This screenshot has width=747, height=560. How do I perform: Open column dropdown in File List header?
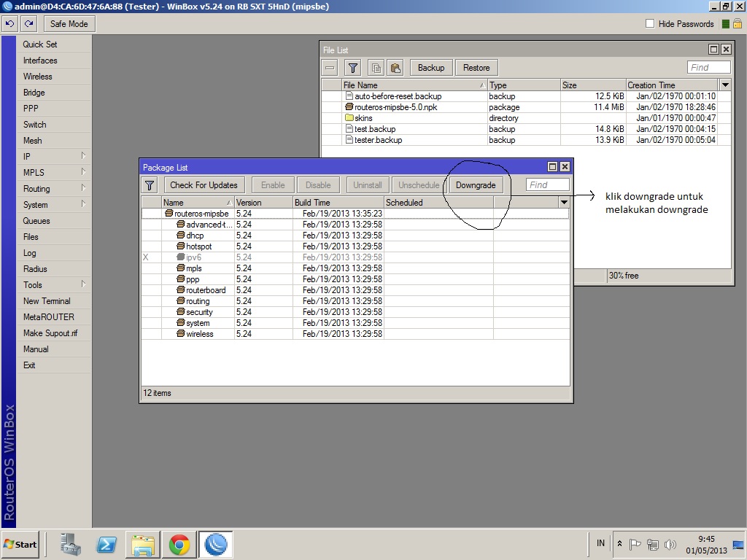725,85
